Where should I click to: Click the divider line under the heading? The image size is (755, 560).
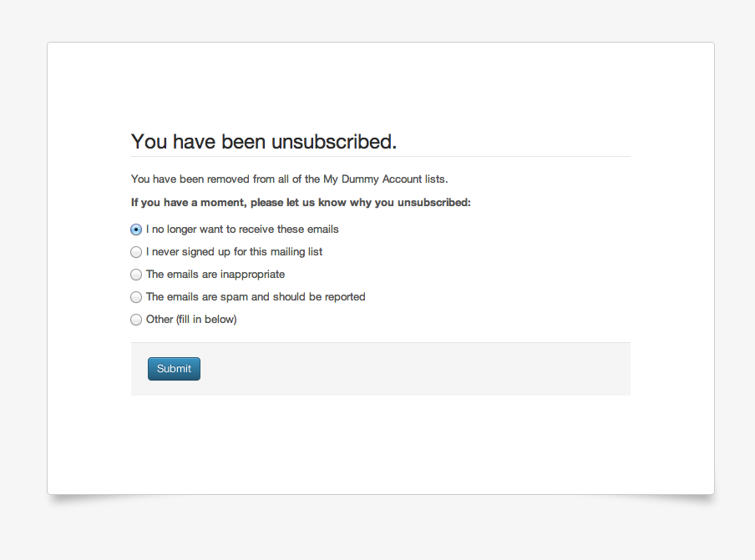pyautogui.click(x=380, y=156)
